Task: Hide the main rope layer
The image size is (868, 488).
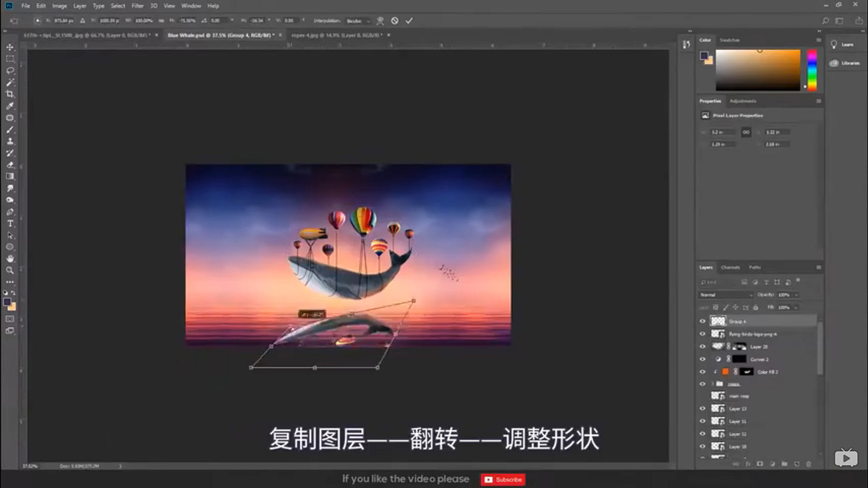Action: click(x=702, y=395)
